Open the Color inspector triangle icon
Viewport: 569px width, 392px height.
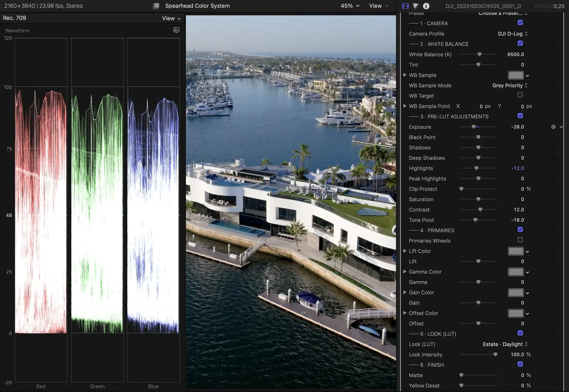[415, 6]
